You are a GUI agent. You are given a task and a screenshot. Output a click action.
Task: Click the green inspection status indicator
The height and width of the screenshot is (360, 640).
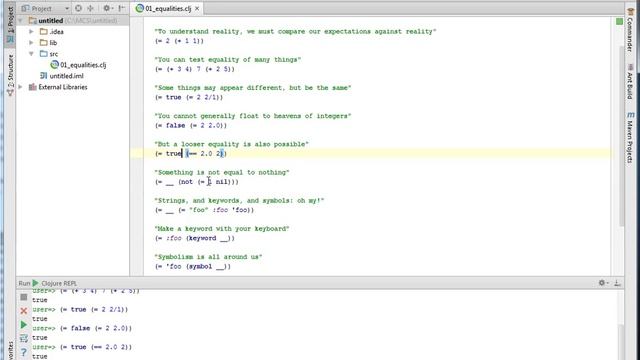(619, 21)
